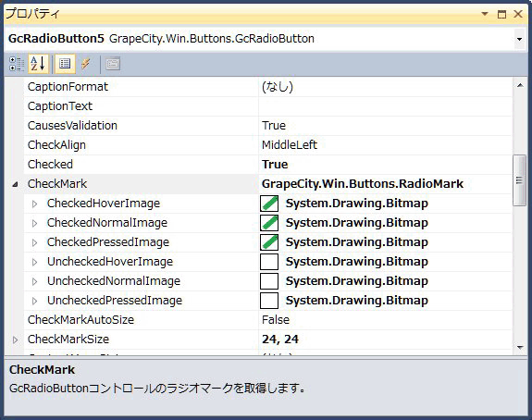Open the Events lightning bolt icon
The height and width of the screenshot is (420, 532).
(x=86, y=64)
